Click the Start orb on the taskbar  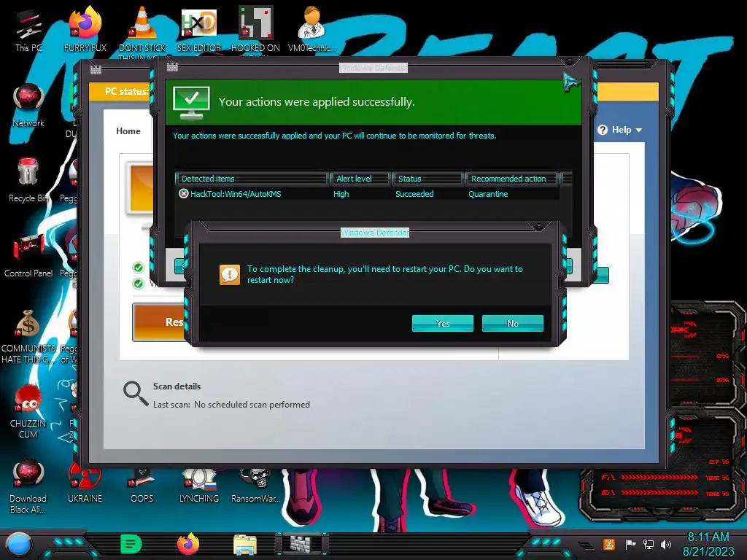(19, 545)
